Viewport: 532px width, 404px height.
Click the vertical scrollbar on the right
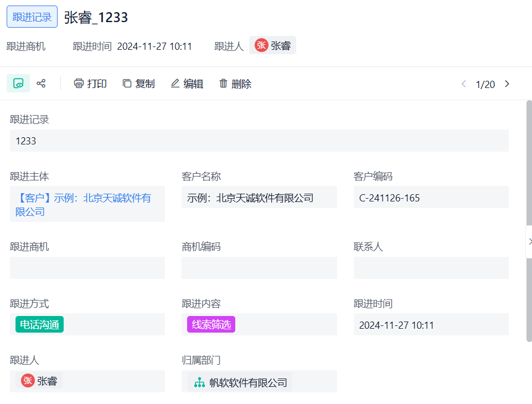[x=529, y=221]
